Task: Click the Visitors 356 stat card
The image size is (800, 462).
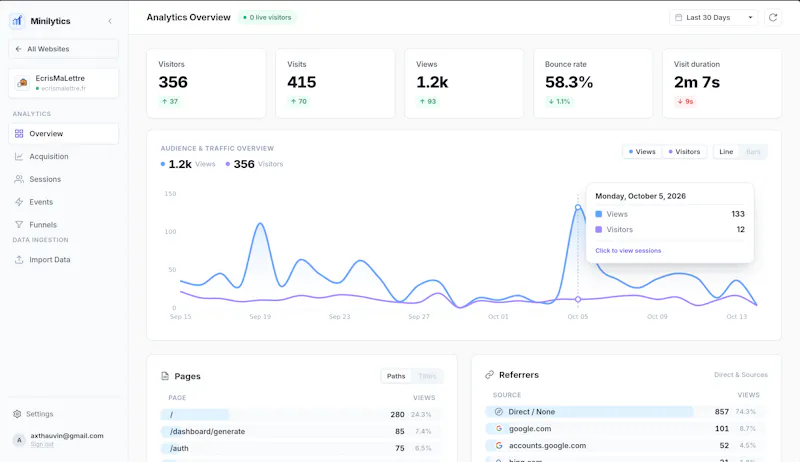Action: click(x=206, y=84)
